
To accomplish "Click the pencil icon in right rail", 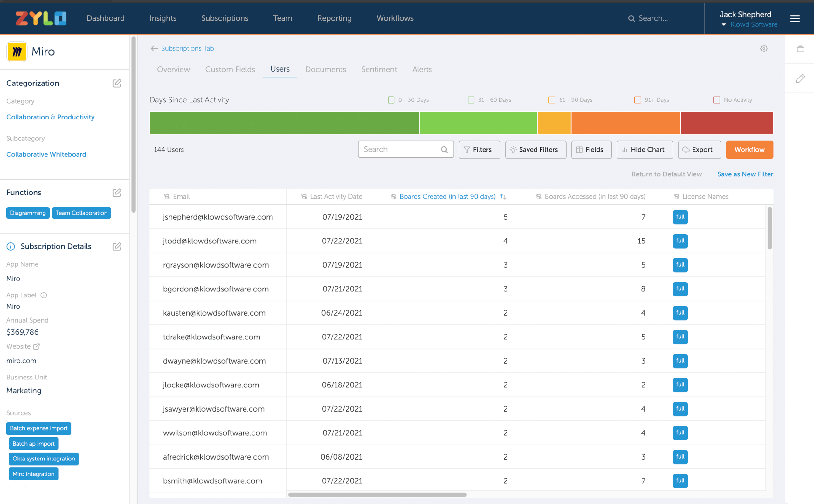I will [800, 78].
